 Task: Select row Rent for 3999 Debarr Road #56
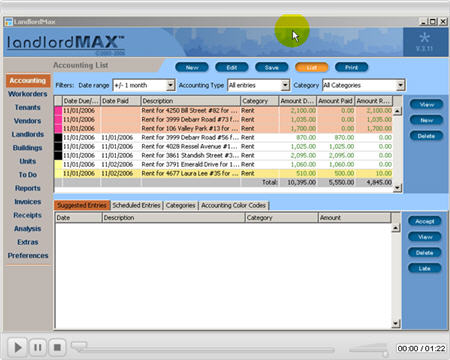(223, 137)
